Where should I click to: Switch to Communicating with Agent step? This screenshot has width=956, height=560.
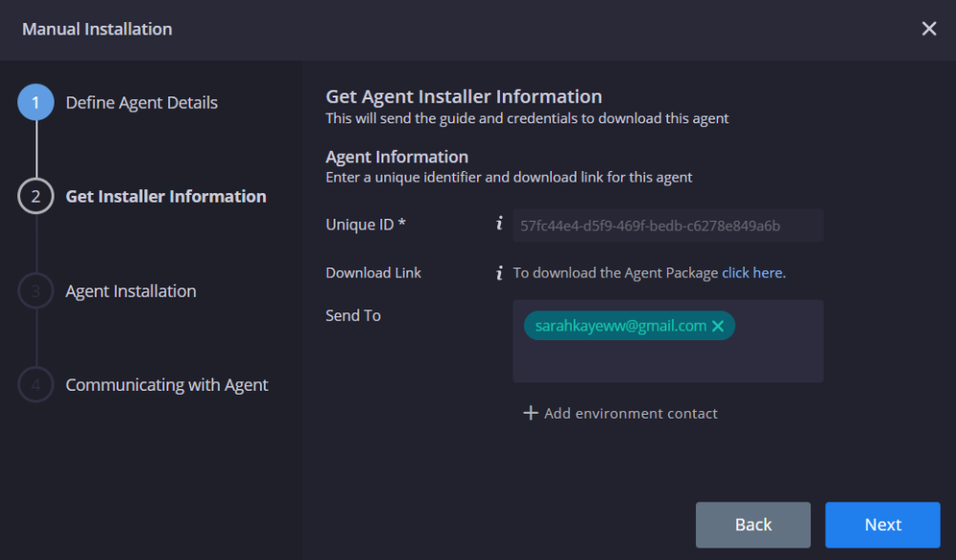[x=167, y=384]
